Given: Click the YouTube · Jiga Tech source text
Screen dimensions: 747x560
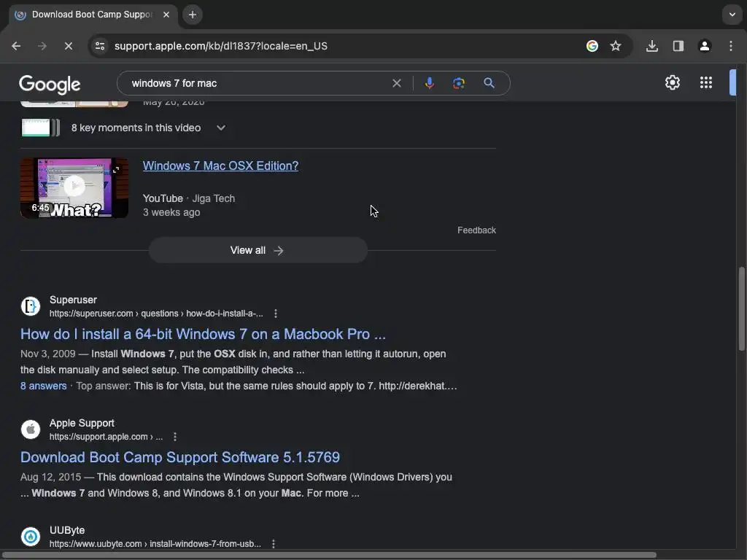Looking at the screenshot, I should coord(189,198).
